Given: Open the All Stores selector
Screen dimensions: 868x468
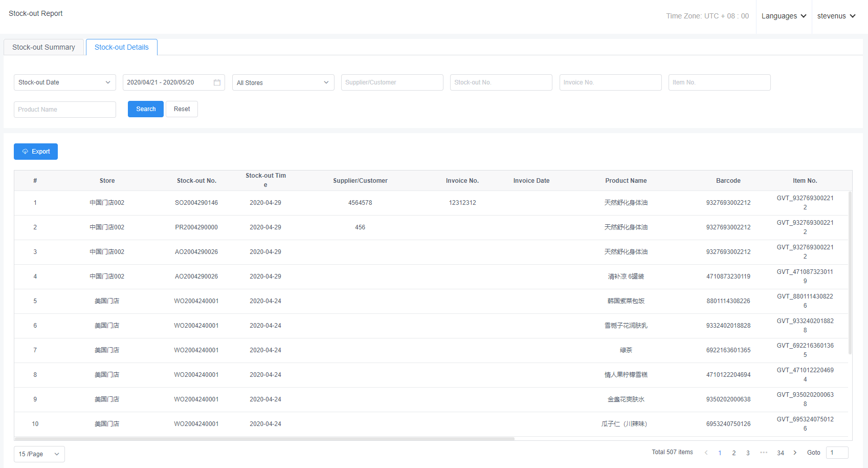Looking at the screenshot, I should pos(283,82).
